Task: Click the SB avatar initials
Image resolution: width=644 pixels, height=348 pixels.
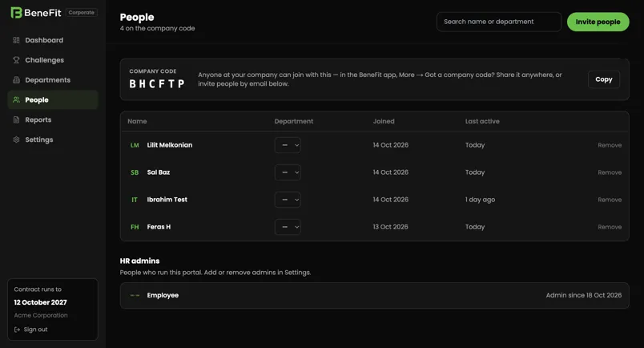Action: point(135,172)
